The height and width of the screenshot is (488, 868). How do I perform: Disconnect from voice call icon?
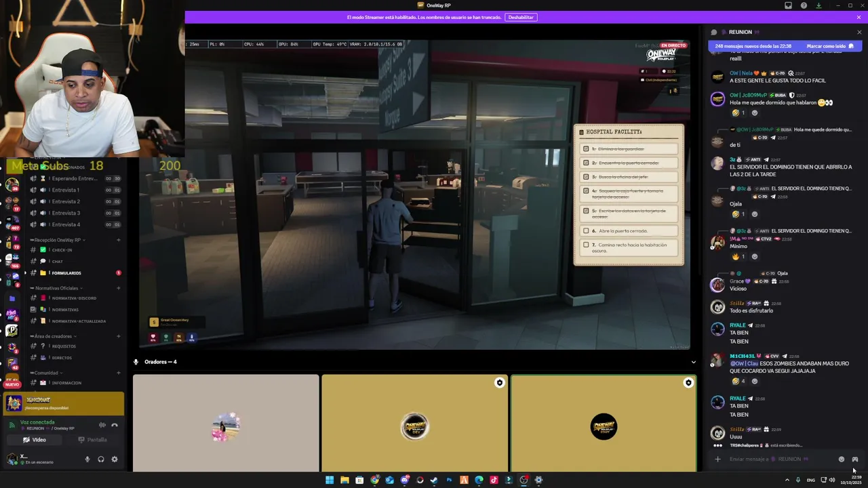point(115,425)
